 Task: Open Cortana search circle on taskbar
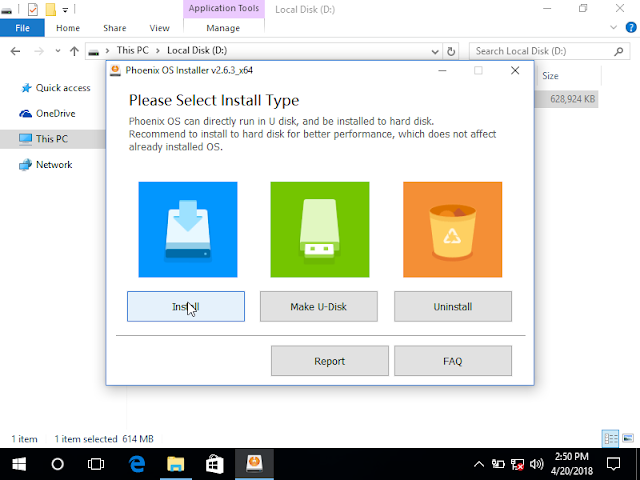coord(58,464)
